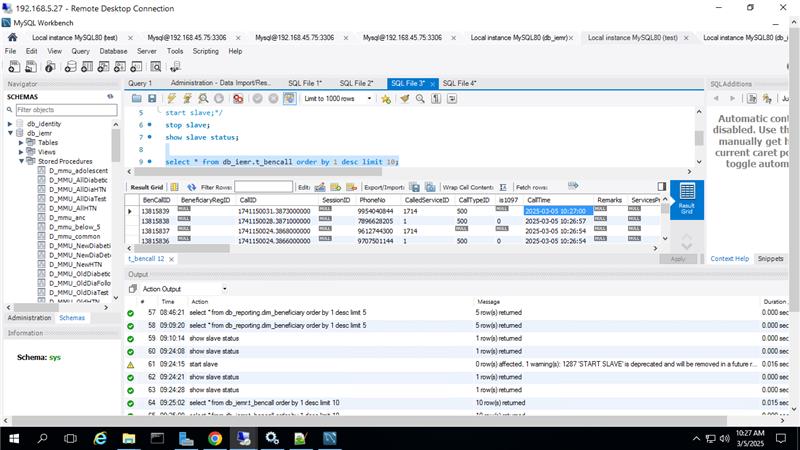Open Internet Explorer from the taskbar
The height and width of the screenshot is (450, 800).
pos(101,438)
